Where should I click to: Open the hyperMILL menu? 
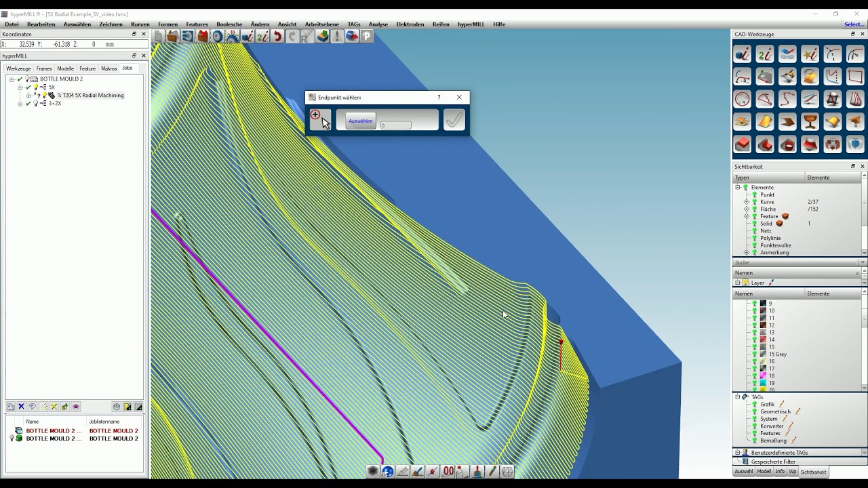tap(471, 24)
